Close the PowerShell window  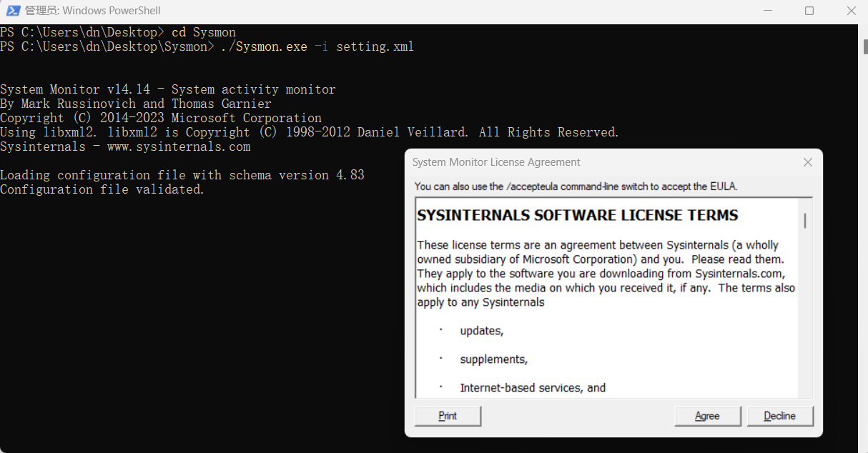(x=851, y=11)
